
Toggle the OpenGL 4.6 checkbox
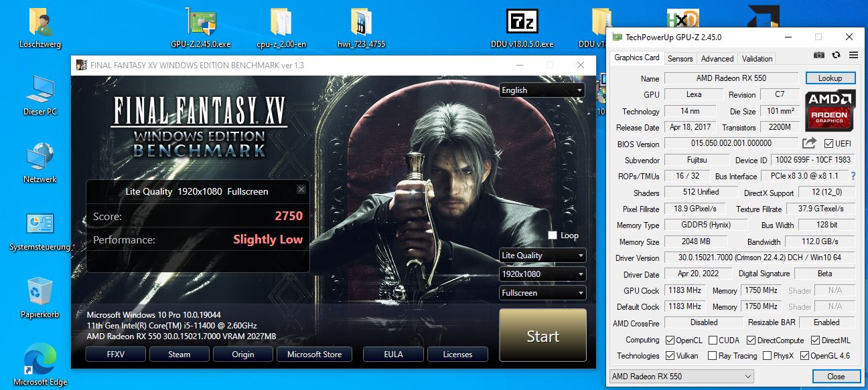pos(804,356)
